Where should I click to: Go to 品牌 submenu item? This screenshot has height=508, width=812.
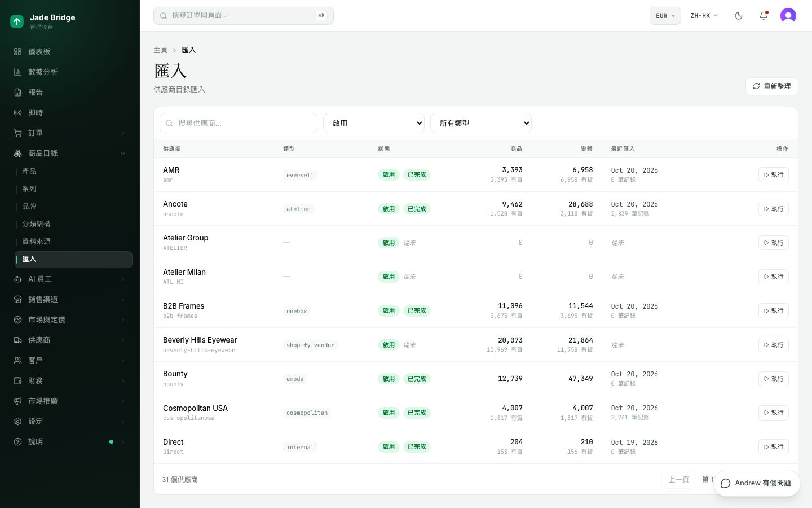click(x=29, y=207)
